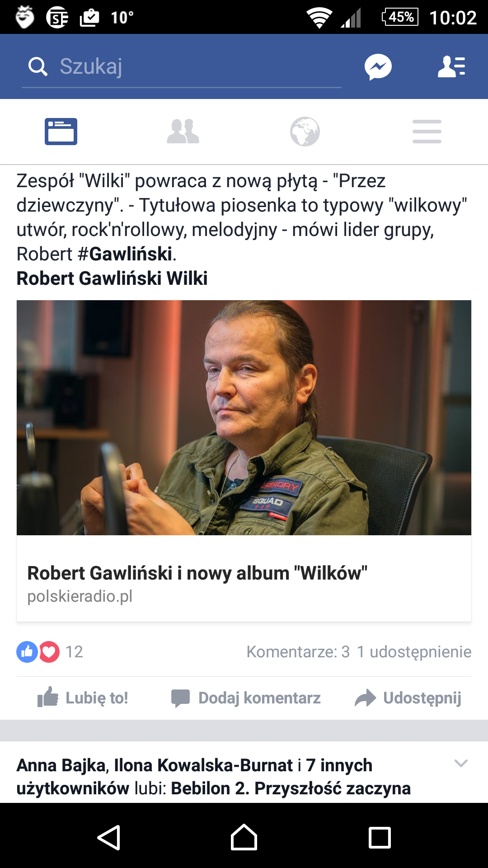
Task: Focus the Szukaj search field
Action: (182, 66)
